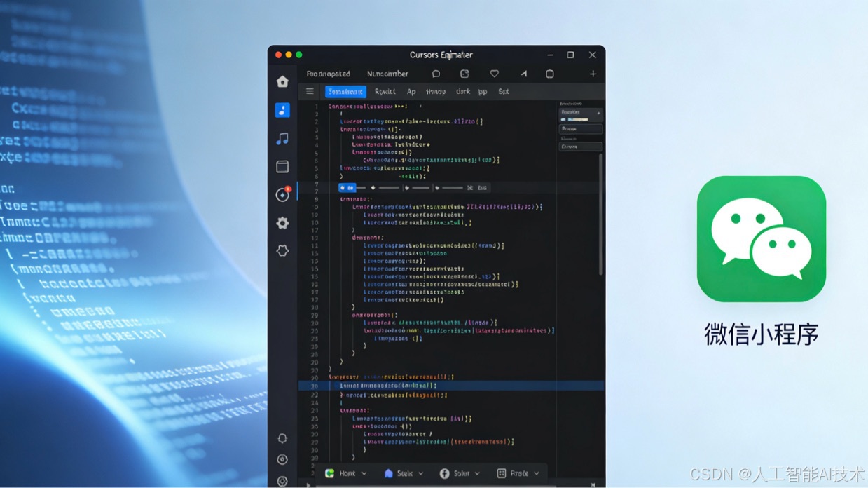Screen dimensions: 868x488
Task: Select the blue highlighted editor tab
Action: tap(345, 91)
